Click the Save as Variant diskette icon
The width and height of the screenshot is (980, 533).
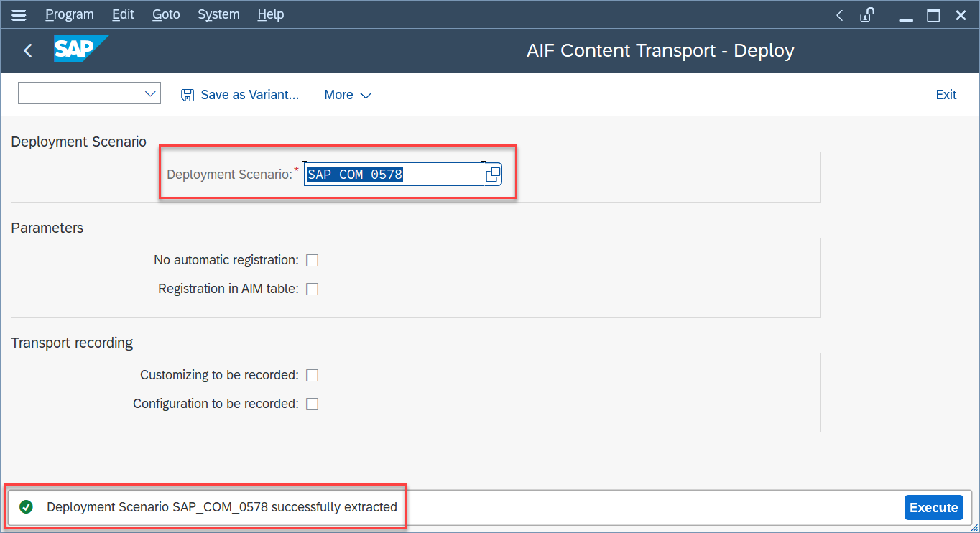click(187, 94)
